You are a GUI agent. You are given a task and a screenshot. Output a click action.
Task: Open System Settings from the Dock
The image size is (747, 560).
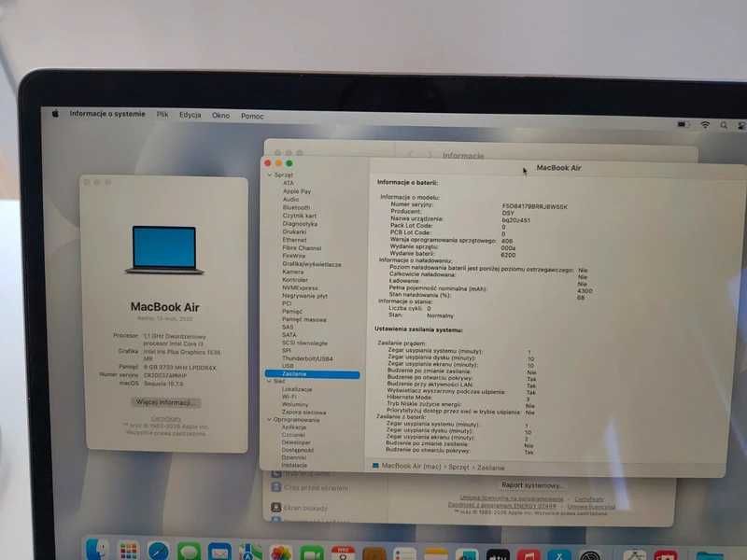(x=590, y=555)
